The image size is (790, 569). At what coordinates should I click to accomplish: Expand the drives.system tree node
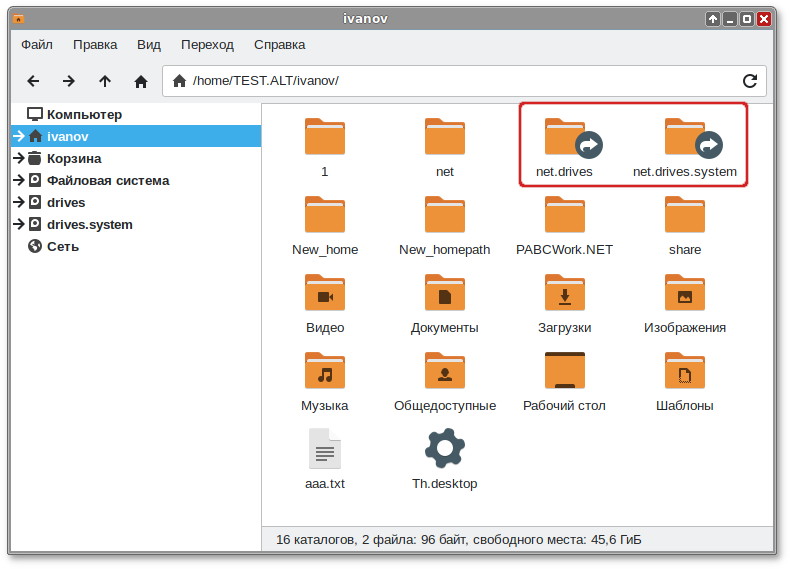tap(19, 224)
